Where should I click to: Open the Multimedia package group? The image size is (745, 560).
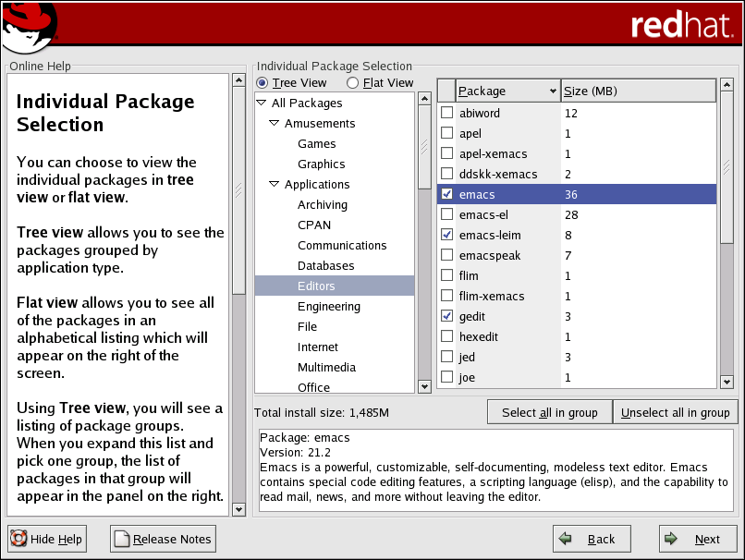326,368
